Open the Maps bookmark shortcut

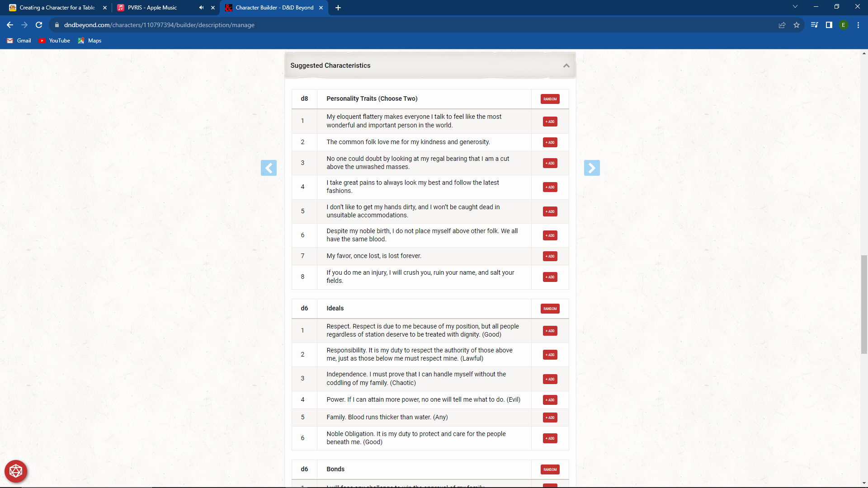tap(90, 41)
